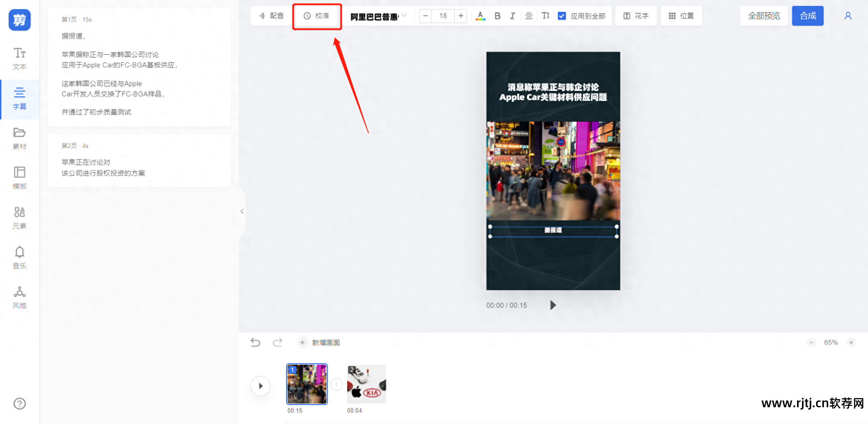Select the second clip thumbnail in timeline

[366, 384]
